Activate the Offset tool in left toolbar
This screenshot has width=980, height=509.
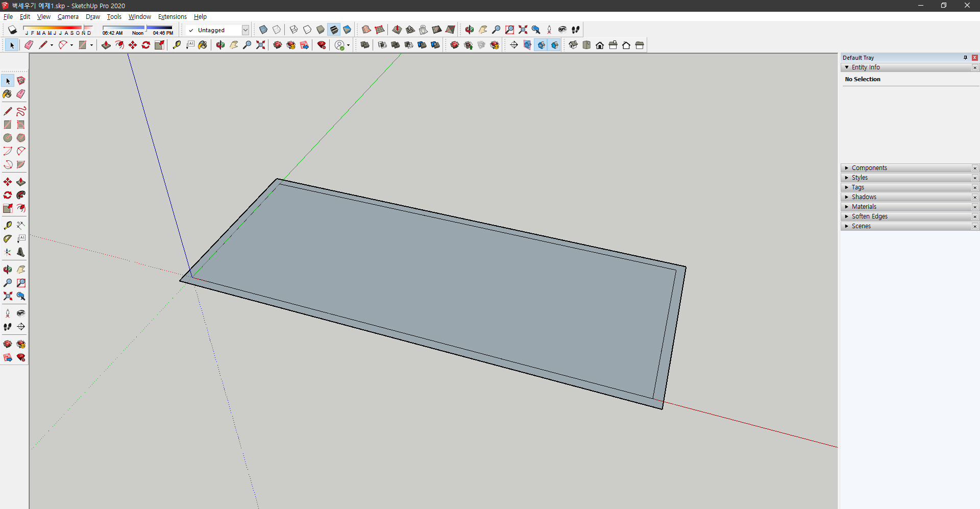point(21,208)
